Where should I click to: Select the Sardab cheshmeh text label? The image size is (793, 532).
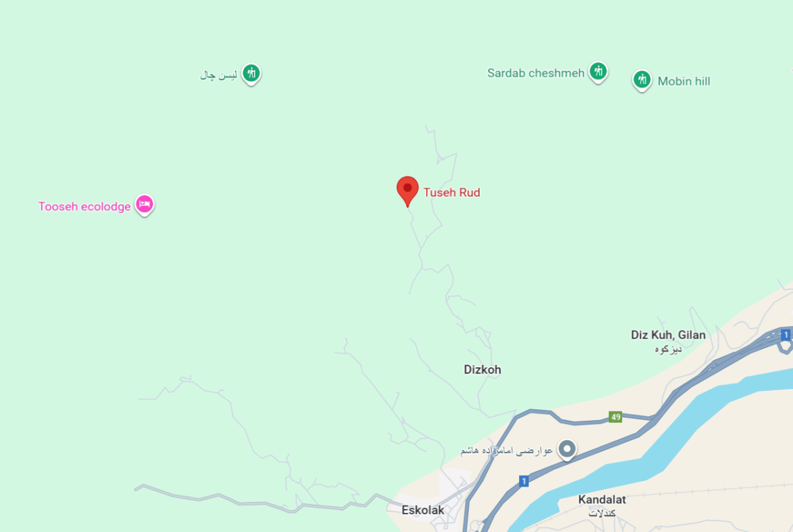coord(535,73)
